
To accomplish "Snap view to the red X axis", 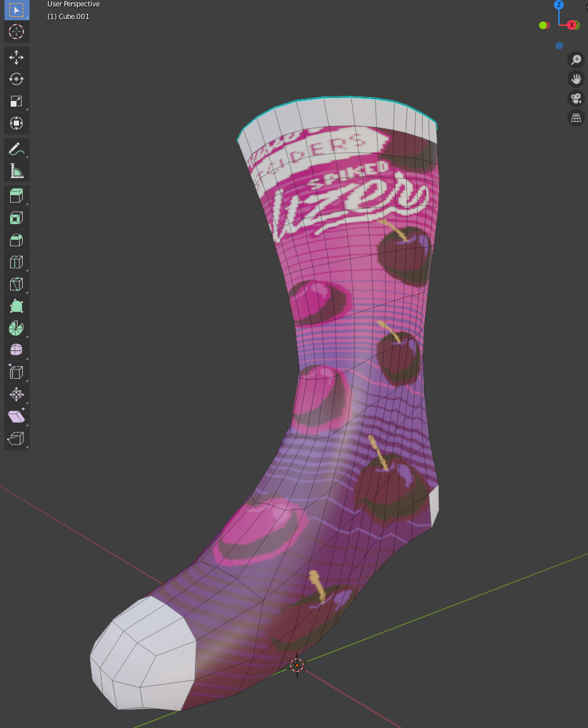I will (572, 25).
